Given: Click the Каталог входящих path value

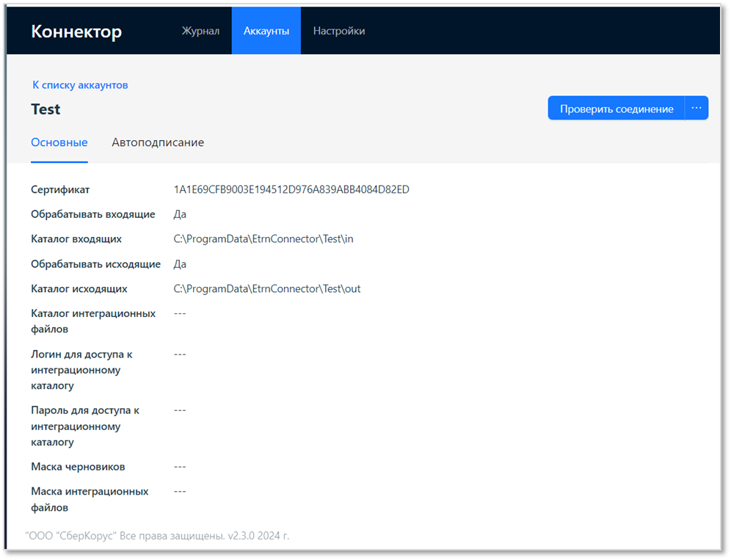Looking at the screenshot, I should (x=263, y=239).
